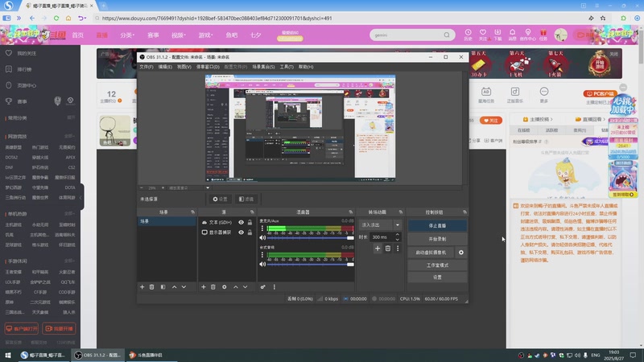The height and width of the screenshot is (362, 644).
Task: Move source down in sources toolbar
Action: click(x=245, y=287)
